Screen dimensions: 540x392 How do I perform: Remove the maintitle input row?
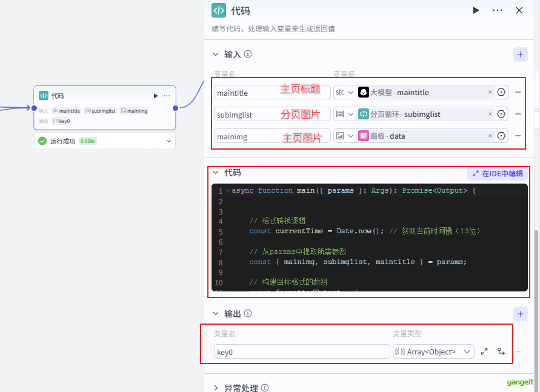pos(518,92)
